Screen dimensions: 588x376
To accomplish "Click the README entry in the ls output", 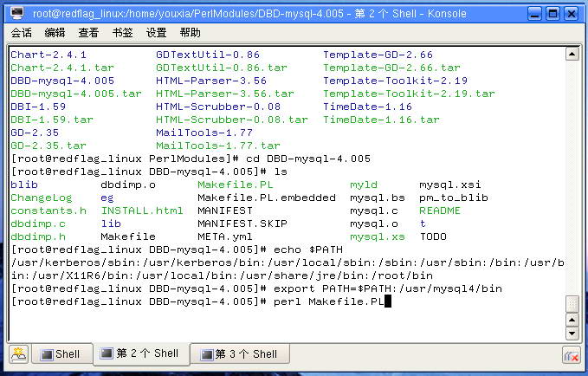I will 440,211.
